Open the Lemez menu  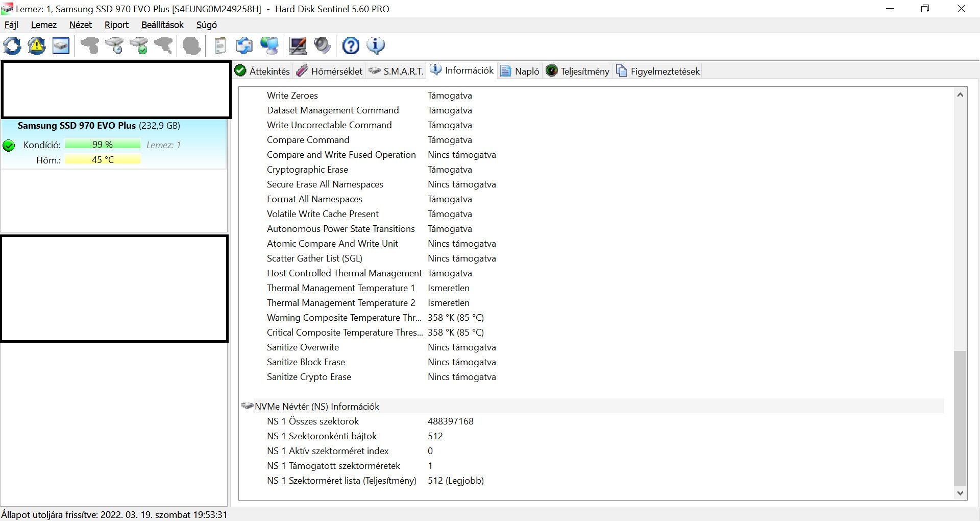point(44,25)
